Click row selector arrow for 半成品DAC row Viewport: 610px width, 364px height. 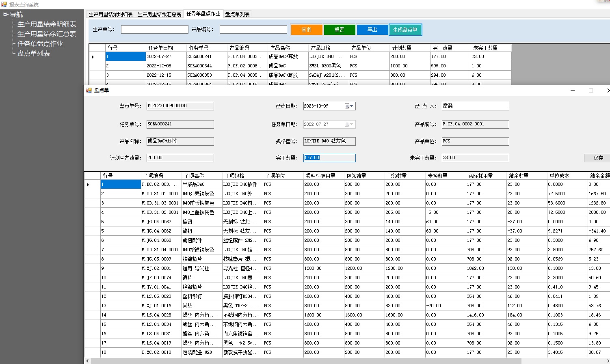[92, 185]
